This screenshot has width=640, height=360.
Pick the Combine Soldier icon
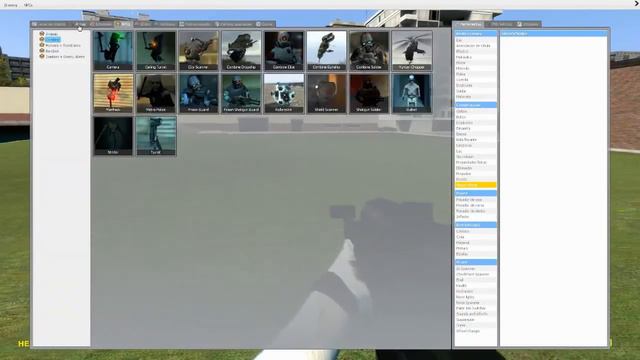[x=369, y=51]
